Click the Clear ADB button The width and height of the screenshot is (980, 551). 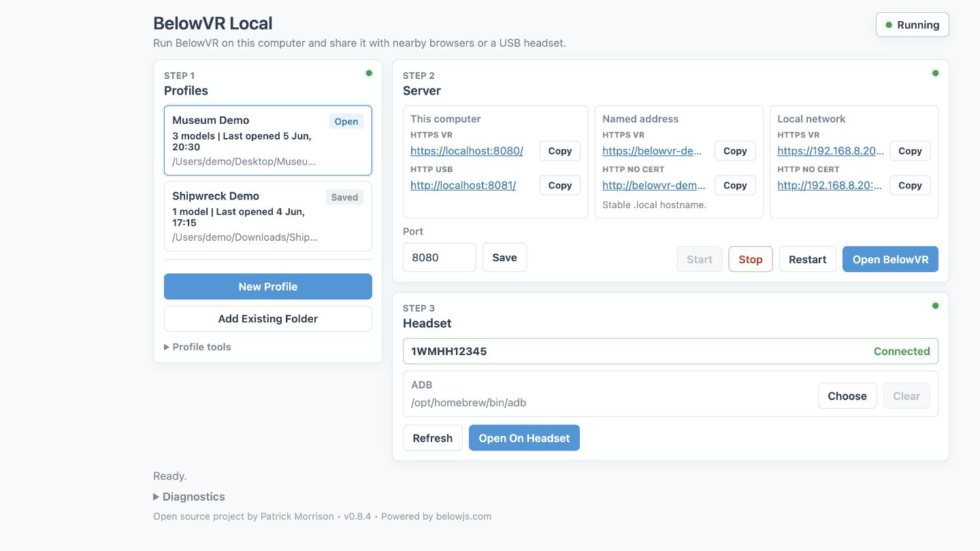pos(906,396)
